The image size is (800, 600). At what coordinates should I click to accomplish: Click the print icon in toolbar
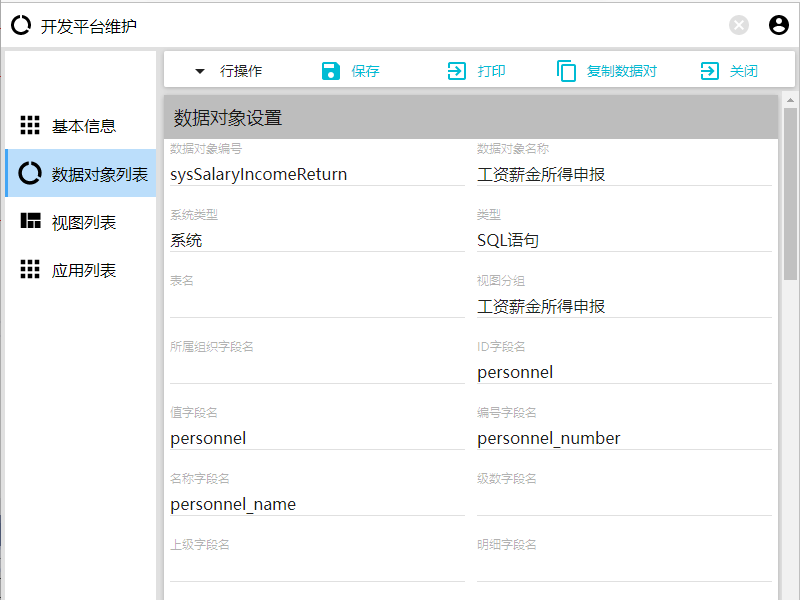pos(457,71)
